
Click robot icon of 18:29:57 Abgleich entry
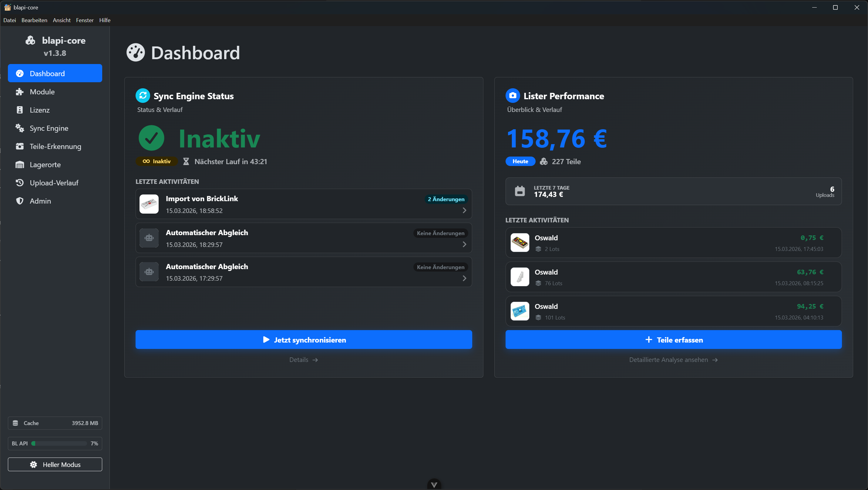click(x=149, y=238)
